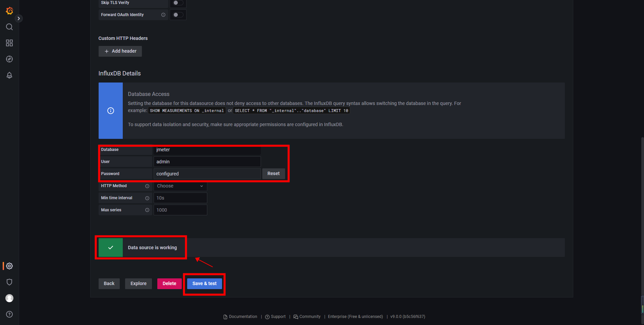Edit the Min time interval field

180,198
